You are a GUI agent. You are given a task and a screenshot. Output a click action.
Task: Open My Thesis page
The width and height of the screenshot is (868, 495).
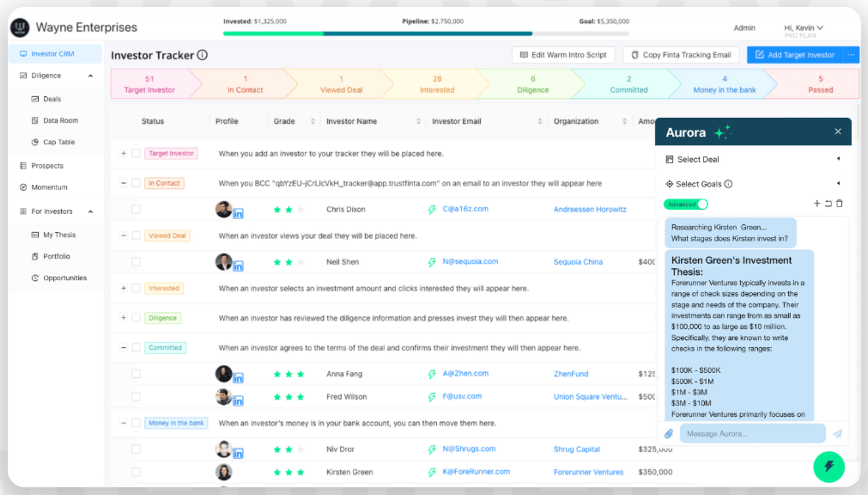coord(59,235)
